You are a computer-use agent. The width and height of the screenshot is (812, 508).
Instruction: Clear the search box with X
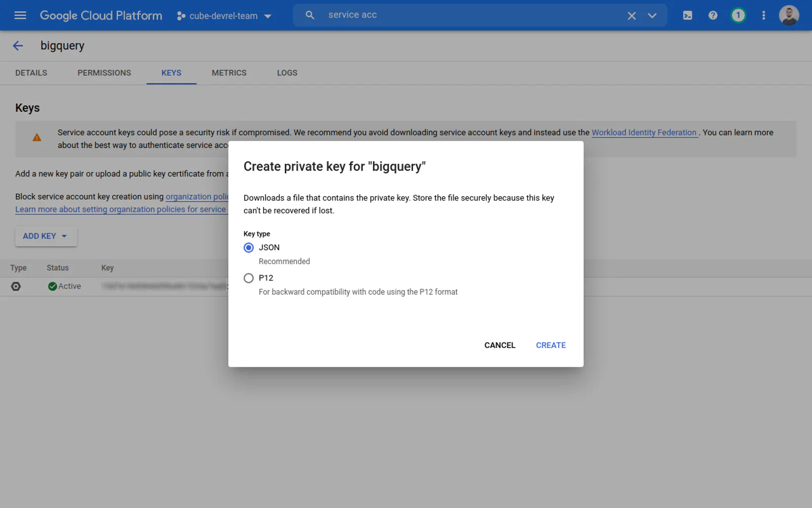click(632, 16)
